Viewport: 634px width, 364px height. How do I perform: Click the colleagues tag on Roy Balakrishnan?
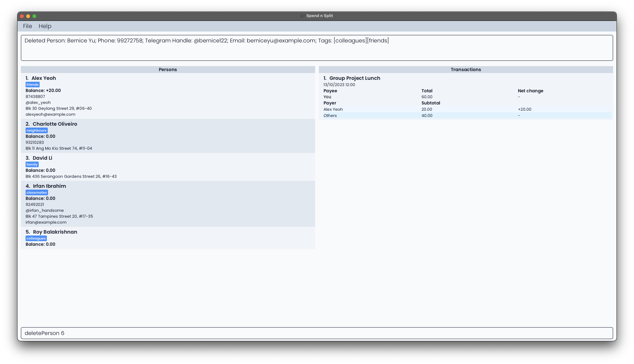pos(36,238)
